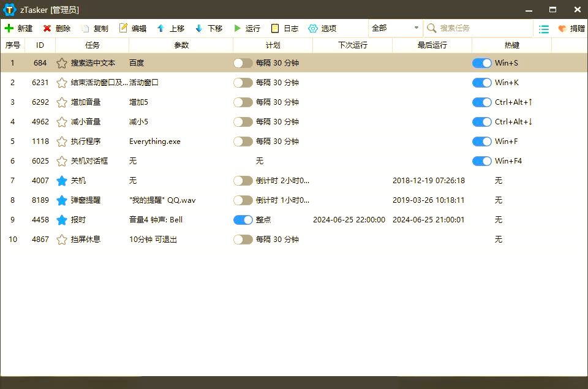Click the 选项 toolbar label
Image resolution: width=588 pixels, height=389 pixels.
329,29
